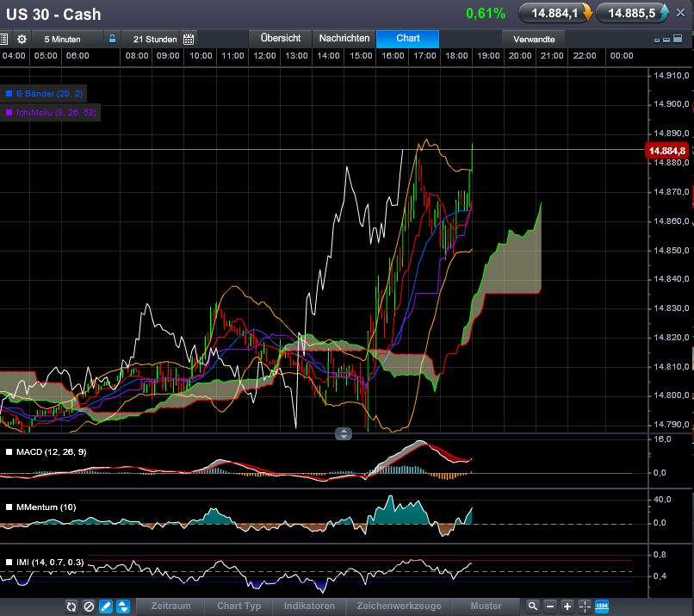
Task: Open the Indikatoren menu
Action: tap(309, 606)
